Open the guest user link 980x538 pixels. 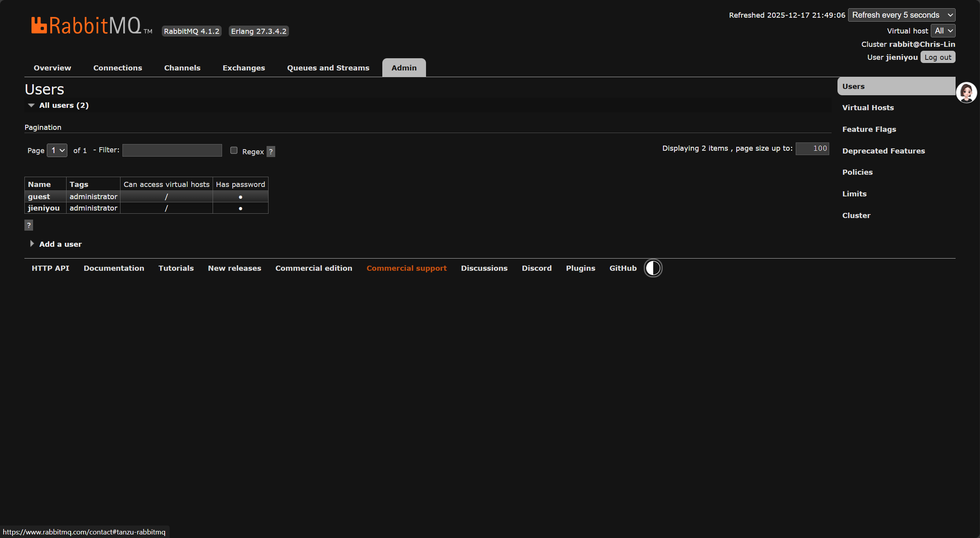point(39,196)
